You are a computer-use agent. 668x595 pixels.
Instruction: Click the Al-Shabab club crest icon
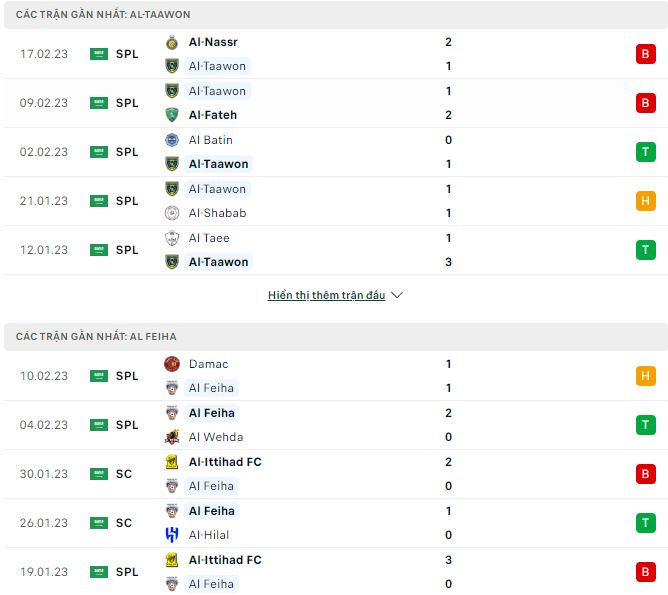(x=172, y=213)
